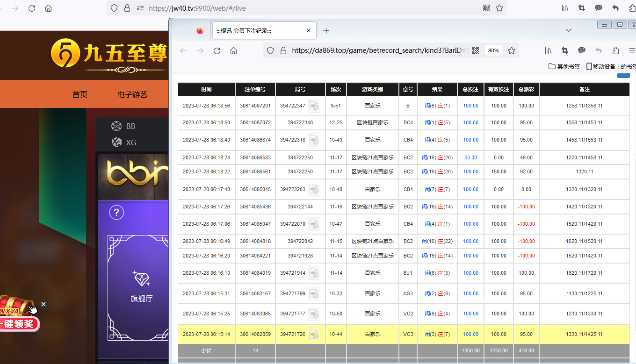Screen dimensions: 636x364
Task: Open 电子游艺 navigation menu item
Action: [x=132, y=94]
